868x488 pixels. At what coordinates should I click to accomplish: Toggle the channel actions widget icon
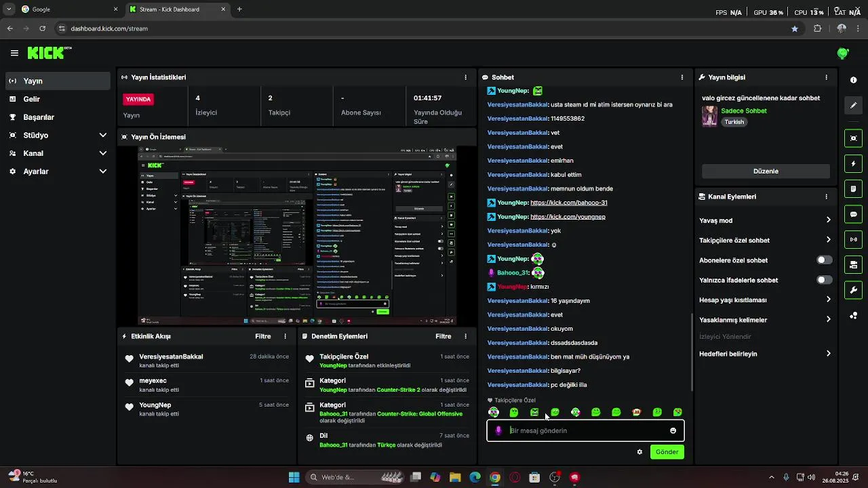pyautogui.click(x=853, y=264)
